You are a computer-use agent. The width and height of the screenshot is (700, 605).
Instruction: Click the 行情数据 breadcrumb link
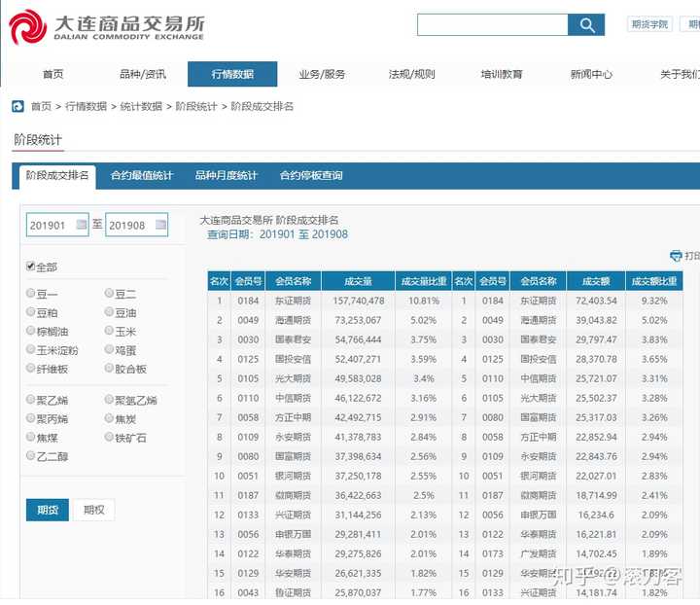[87, 106]
